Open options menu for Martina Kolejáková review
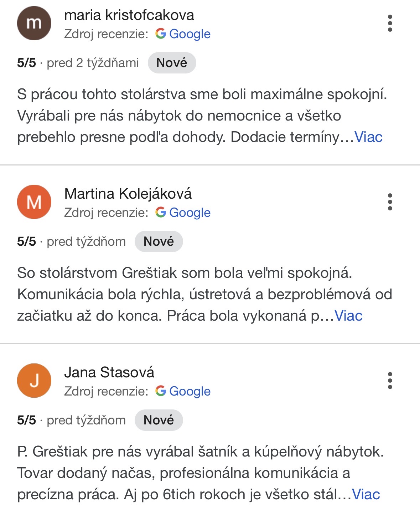Image resolution: width=420 pixels, height=520 pixels. tap(390, 202)
